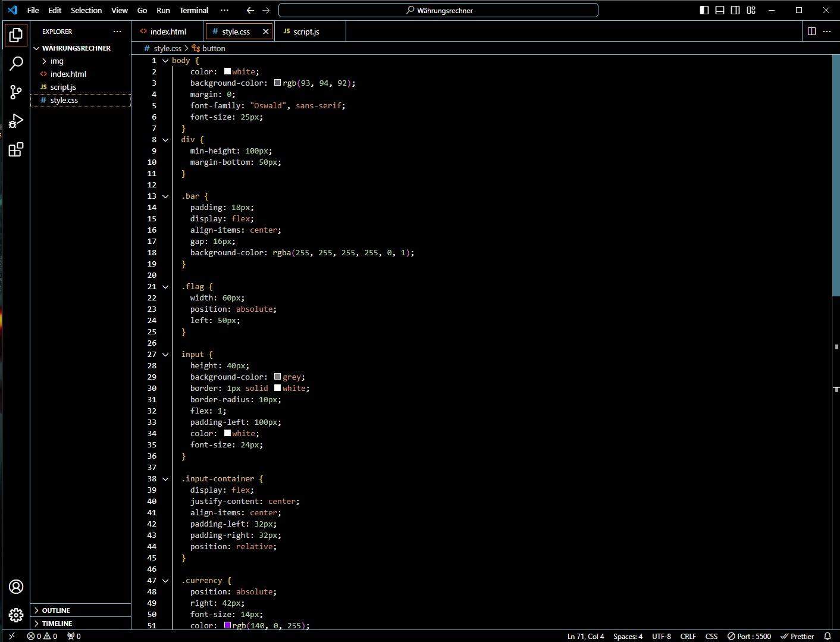Image resolution: width=840 pixels, height=642 pixels.
Task: Go back with the left arrow
Action: point(250,10)
